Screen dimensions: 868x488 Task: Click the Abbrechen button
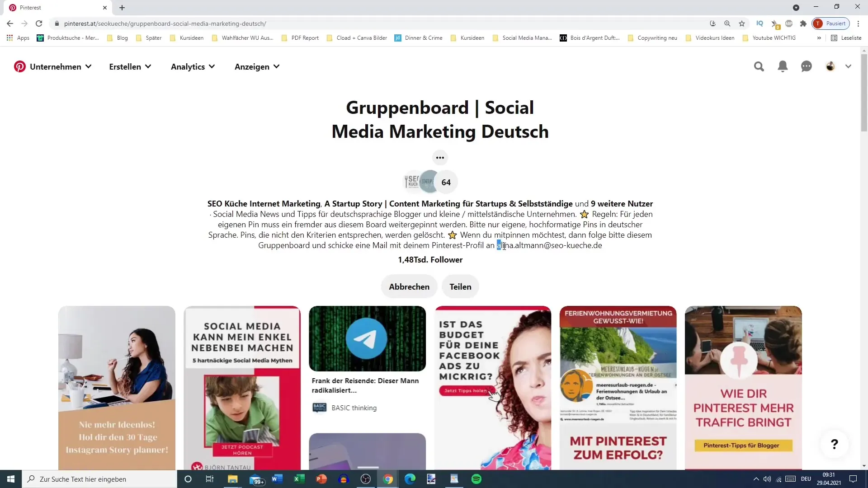tap(410, 286)
